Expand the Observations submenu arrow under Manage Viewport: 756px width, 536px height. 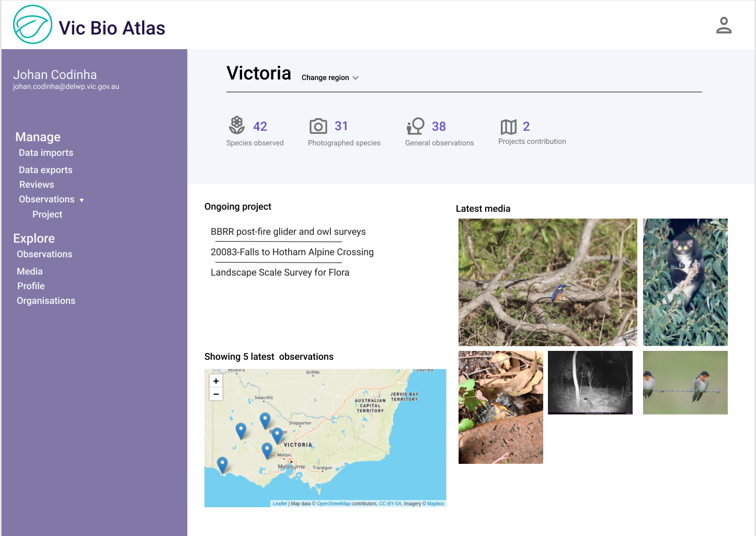[x=82, y=200]
